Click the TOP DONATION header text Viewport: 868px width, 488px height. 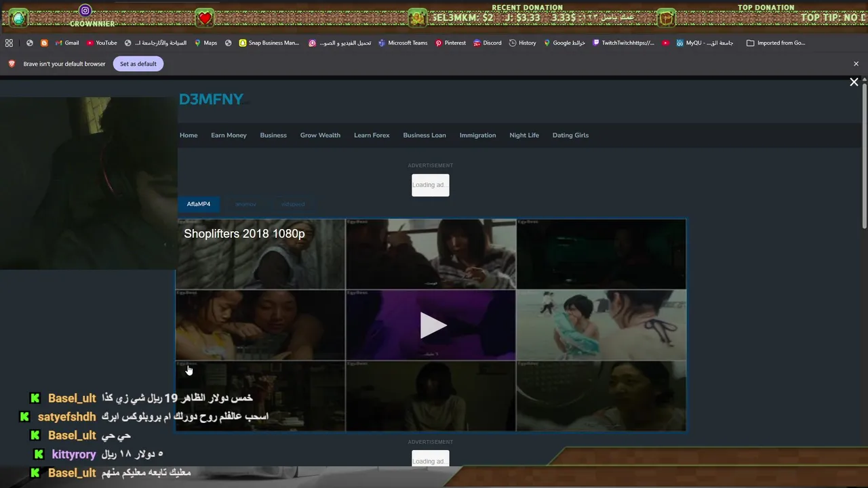(x=766, y=7)
